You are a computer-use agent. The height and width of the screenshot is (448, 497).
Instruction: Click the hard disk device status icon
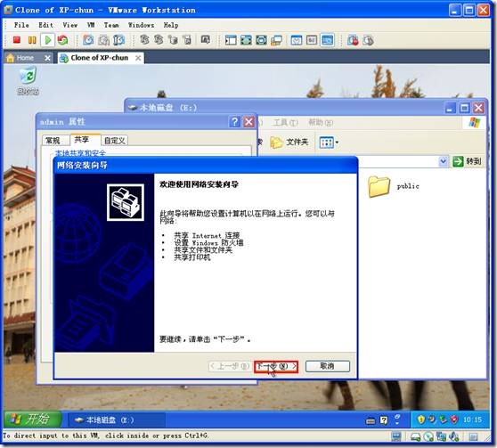[415, 437]
